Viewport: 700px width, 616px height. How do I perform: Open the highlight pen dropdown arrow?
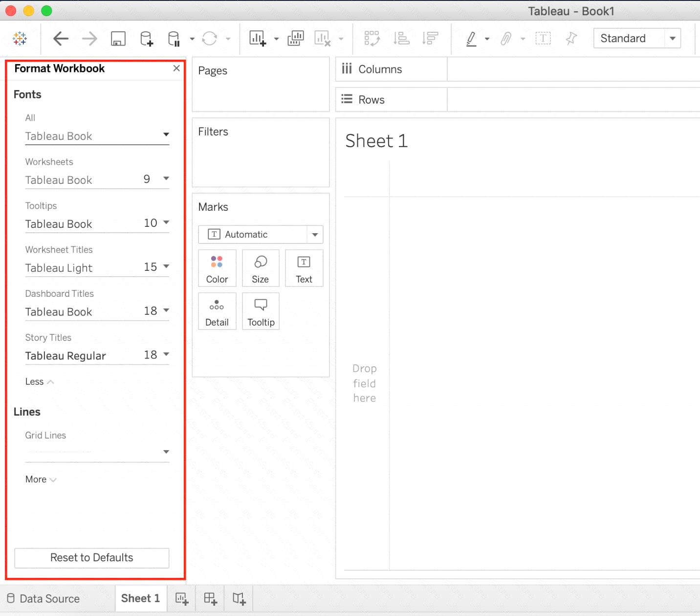[487, 39]
